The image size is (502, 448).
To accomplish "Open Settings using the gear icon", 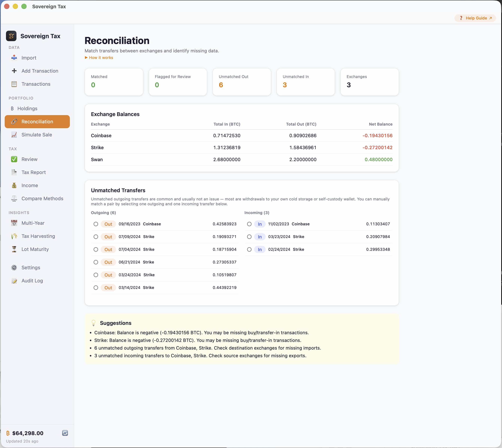I will (14, 267).
